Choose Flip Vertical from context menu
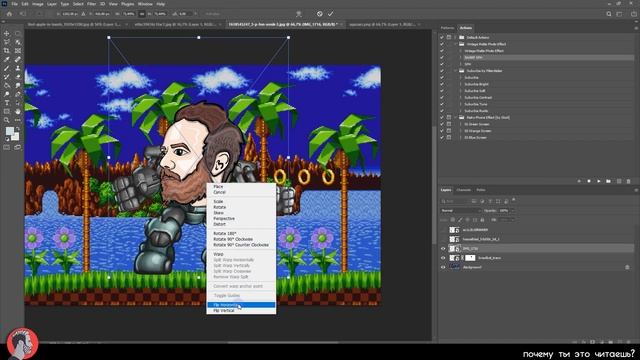This screenshot has height=360, width=640. pos(241,311)
